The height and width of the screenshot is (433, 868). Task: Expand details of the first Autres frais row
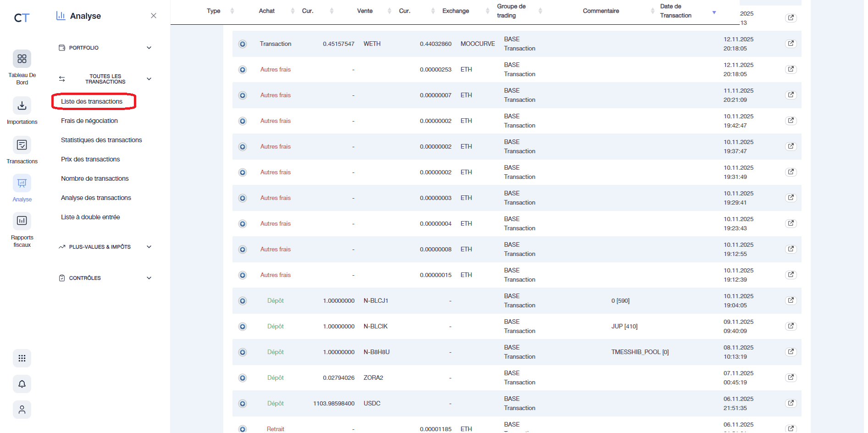pyautogui.click(x=243, y=69)
